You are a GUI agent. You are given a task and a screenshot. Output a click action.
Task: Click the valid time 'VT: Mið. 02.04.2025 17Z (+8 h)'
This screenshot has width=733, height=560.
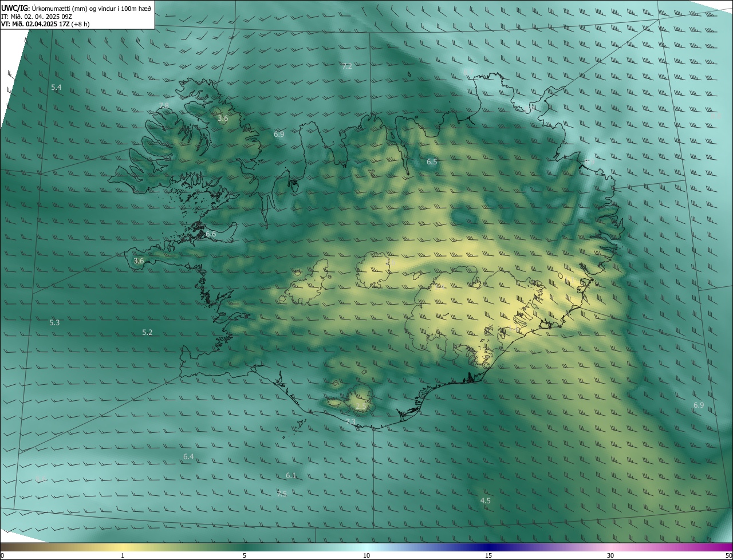pos(45,24)
